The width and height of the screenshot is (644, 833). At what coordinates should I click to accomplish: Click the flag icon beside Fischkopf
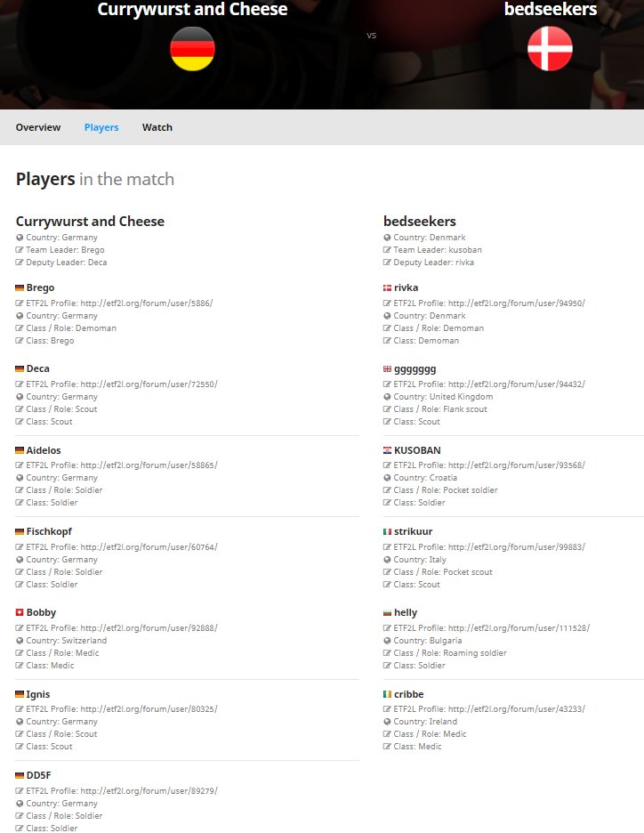[x=20, y=532]
